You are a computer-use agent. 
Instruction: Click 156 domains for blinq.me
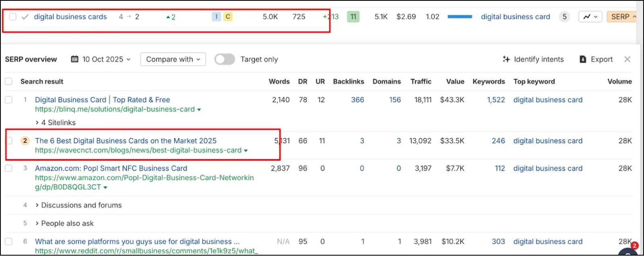click(x=395, y=100)
